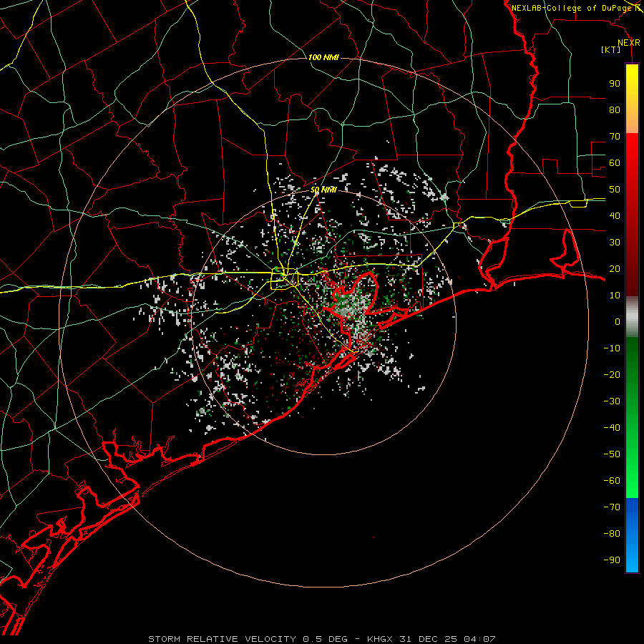Click the 40 value on velocity scale
Viewport: 644px width, 644px height.
[x=615, y=215]
